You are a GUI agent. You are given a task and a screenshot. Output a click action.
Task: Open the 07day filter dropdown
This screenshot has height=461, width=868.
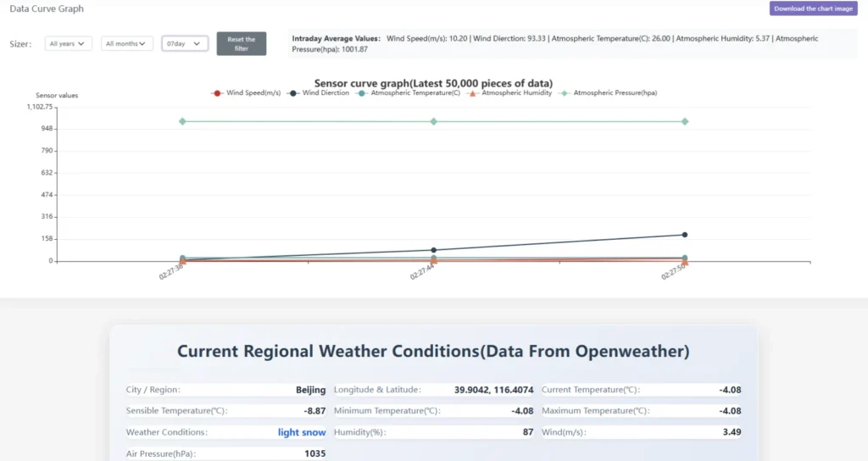click(x=185, y=43)
